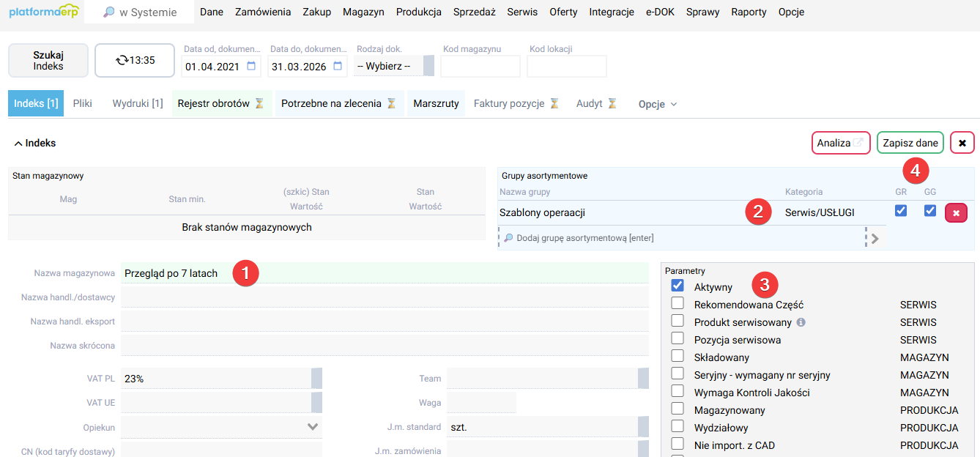Click the hourglass icon next to Audyt
980x457 pixels.
click(x=612, y=103)
